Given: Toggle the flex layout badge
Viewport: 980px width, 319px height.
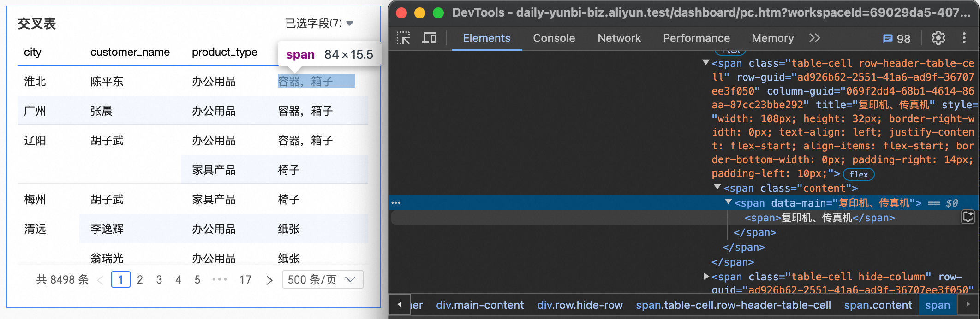Looking at the screenshot, I should tap(859, 174).
